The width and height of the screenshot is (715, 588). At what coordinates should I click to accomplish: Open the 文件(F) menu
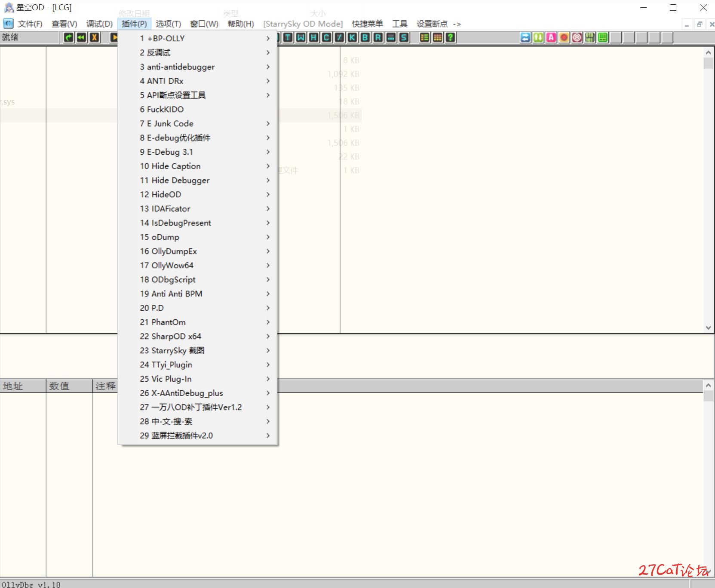coord(30,24)
